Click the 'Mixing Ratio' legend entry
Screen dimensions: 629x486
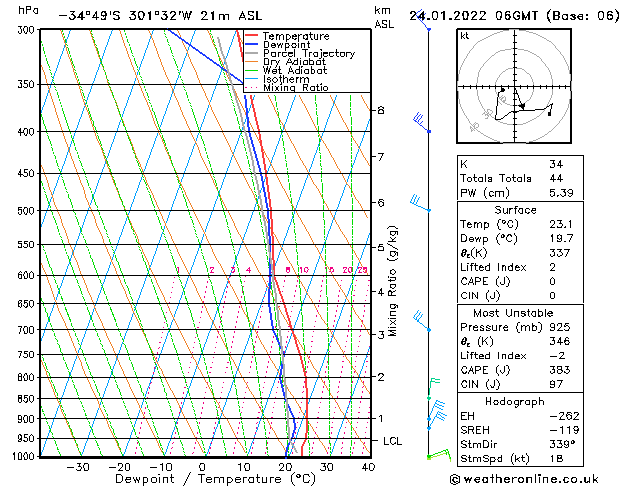pyautogui.click(x=296, y=87)
